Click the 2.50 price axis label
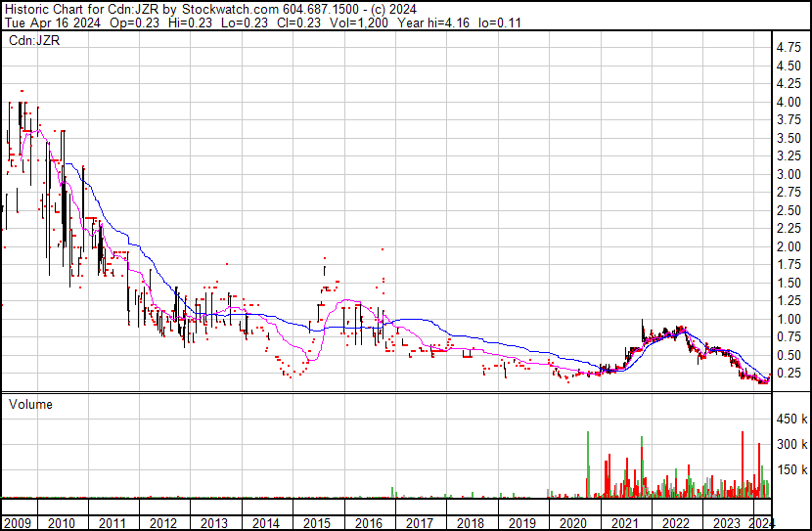This screenshot has height=531, width=812. click(789, 210)
